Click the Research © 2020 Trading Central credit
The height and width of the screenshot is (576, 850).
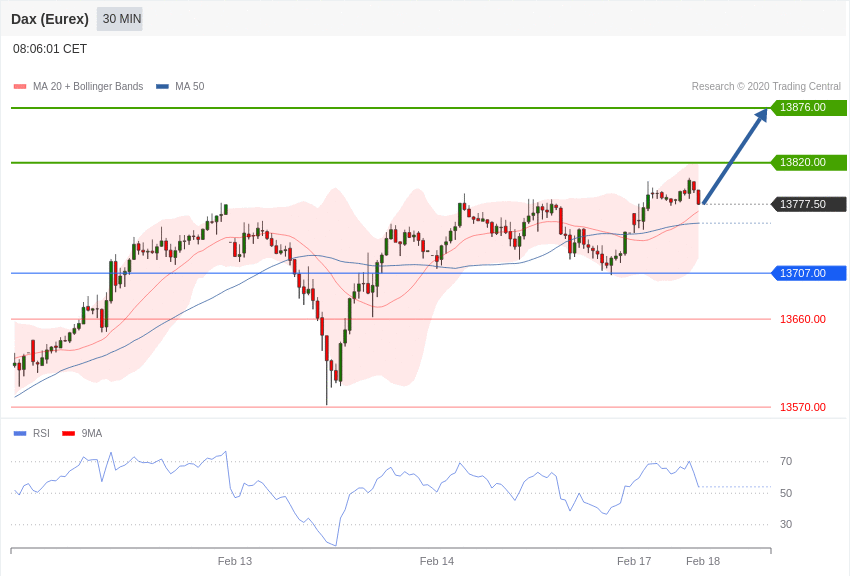coord(766,86)
